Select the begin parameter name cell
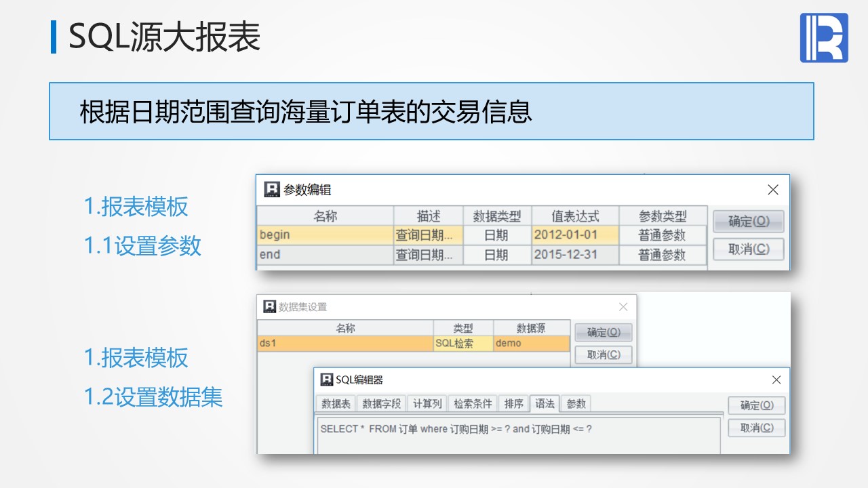Image resolution: width=868 pixels, height=488 pixels. [325, 235]
